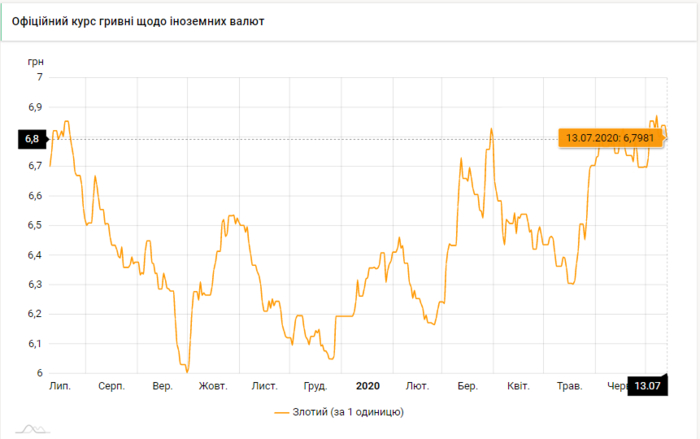Click the orange tooltip 13.07.2020: 6,7981
This screenshot has height=439, width=700.
611,137
